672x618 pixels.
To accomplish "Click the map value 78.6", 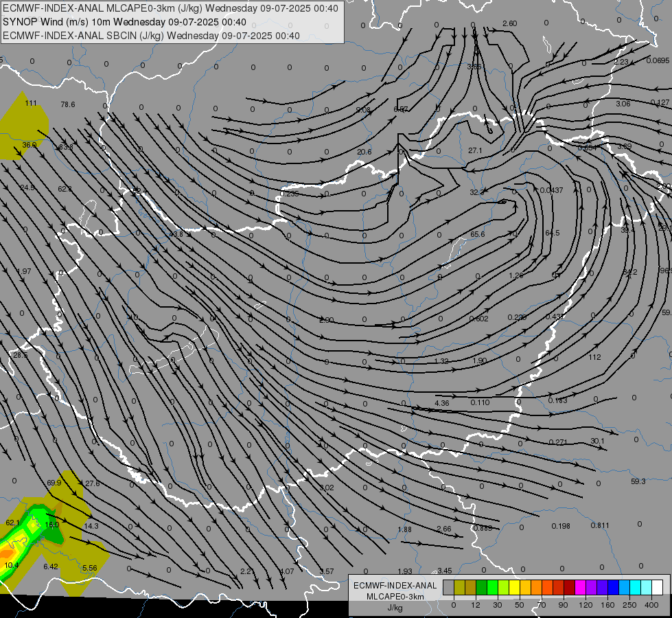I will (x=68, y=104).
